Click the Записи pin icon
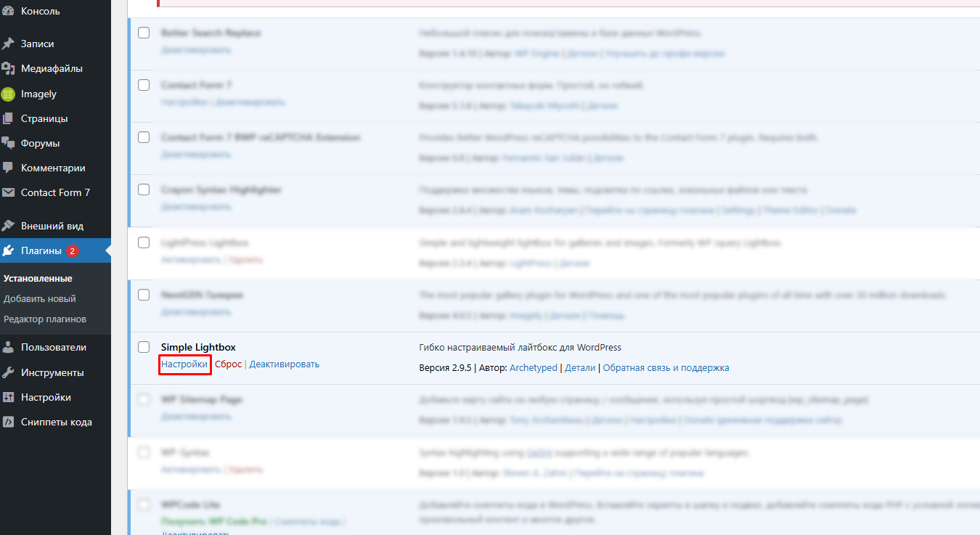This screenshot has width=980, height=535. [9, 44]
